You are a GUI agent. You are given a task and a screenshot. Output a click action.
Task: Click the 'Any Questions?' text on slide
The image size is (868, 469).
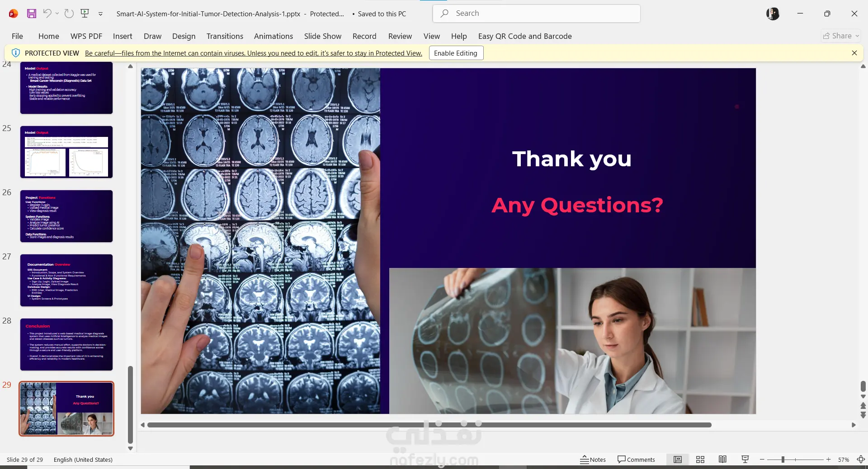coord(577,206)
